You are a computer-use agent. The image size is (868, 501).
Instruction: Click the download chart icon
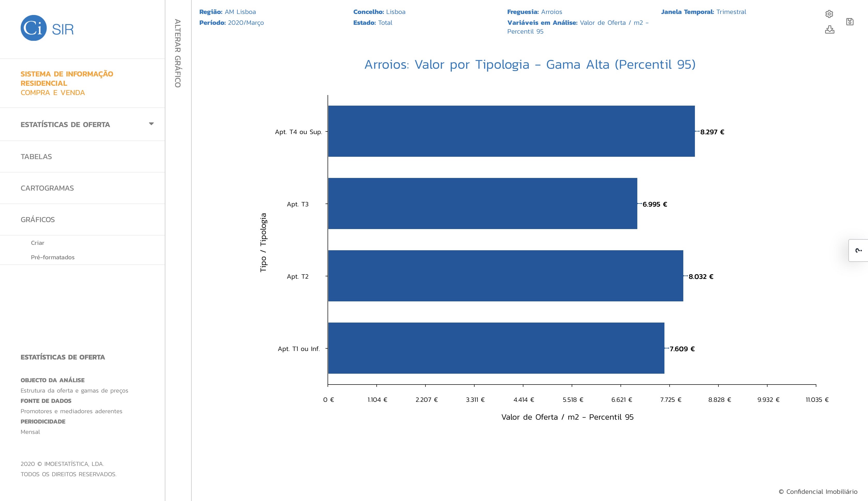830,30
